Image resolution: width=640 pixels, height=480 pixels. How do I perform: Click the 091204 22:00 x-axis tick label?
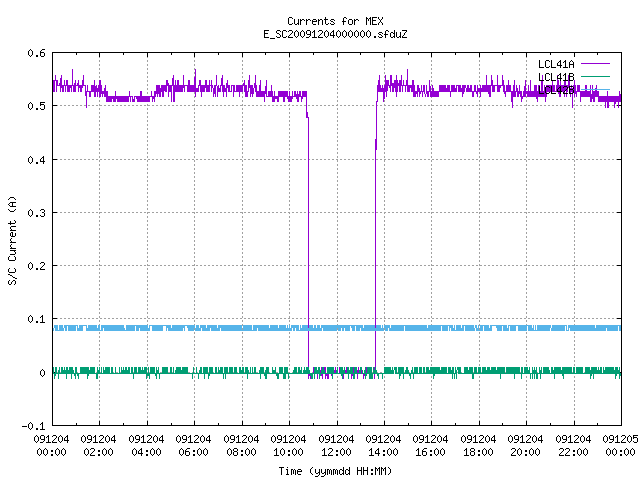point(573,446)
